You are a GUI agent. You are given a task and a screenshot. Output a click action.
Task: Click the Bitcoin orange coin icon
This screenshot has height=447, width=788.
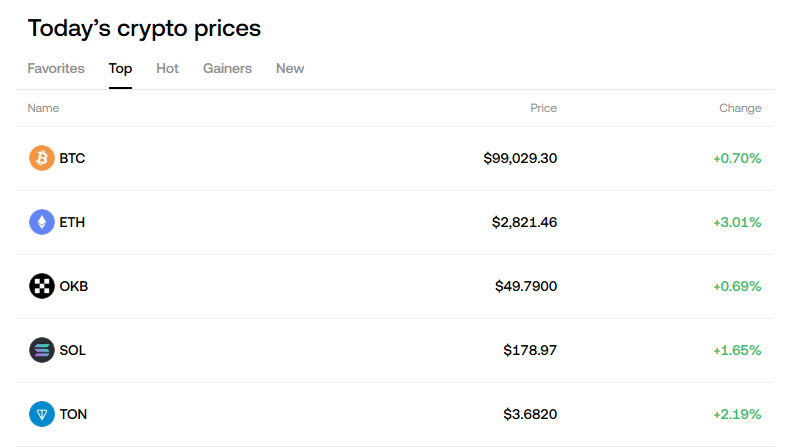click(x=42, y=158)
